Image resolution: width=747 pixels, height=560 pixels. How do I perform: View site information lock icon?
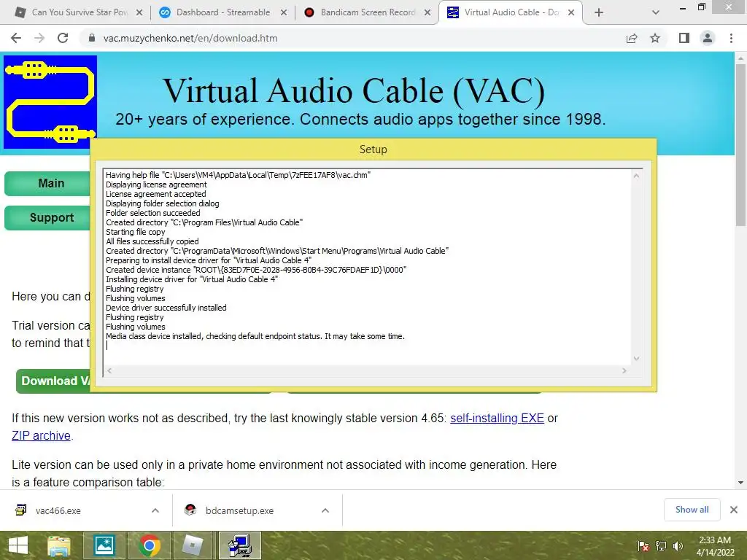point(92,38)
